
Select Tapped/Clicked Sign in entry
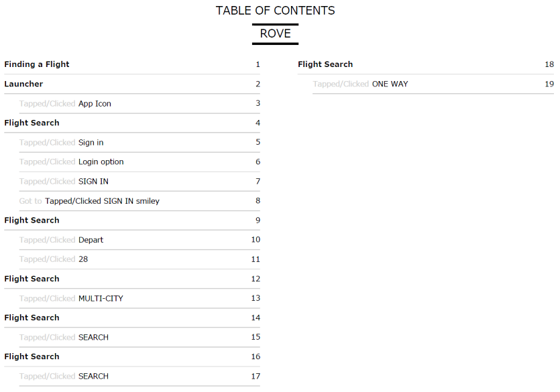tap(139, 142)
